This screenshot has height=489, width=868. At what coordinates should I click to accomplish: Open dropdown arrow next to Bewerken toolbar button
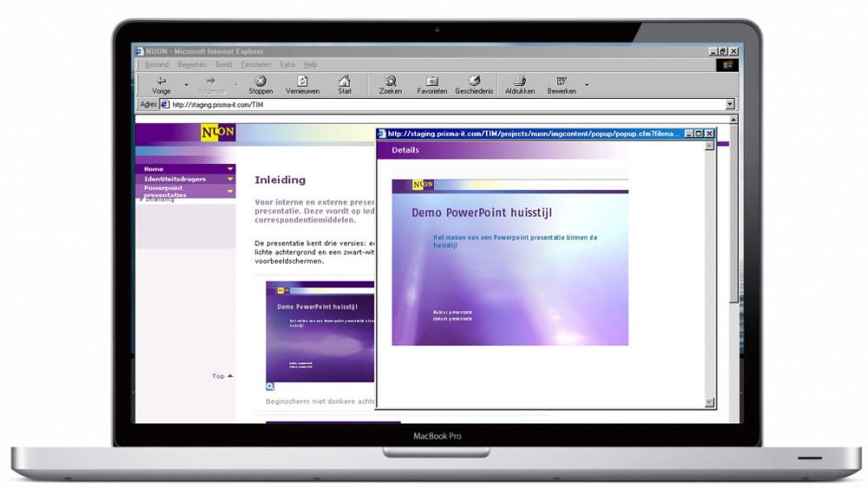[x=587, y=85]
